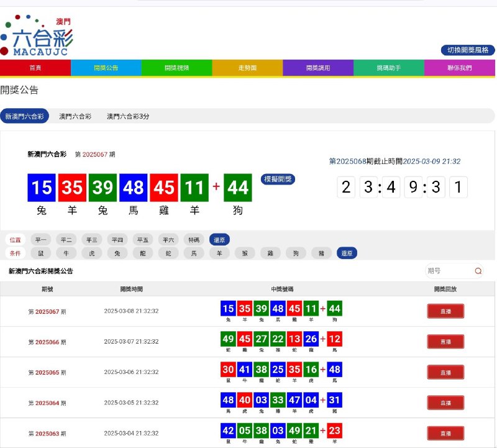Toggle the 平四 position filter
The image size is (497, 448).
117,240
